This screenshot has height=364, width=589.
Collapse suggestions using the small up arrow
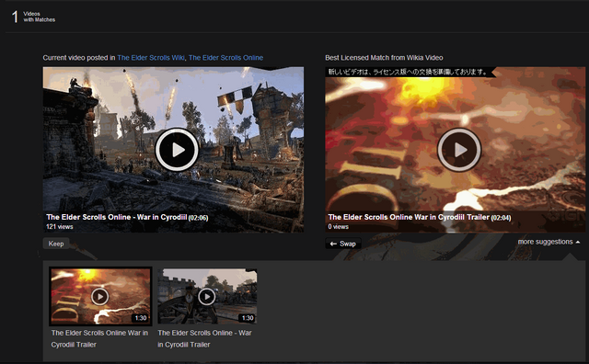(x=578, y=242)
